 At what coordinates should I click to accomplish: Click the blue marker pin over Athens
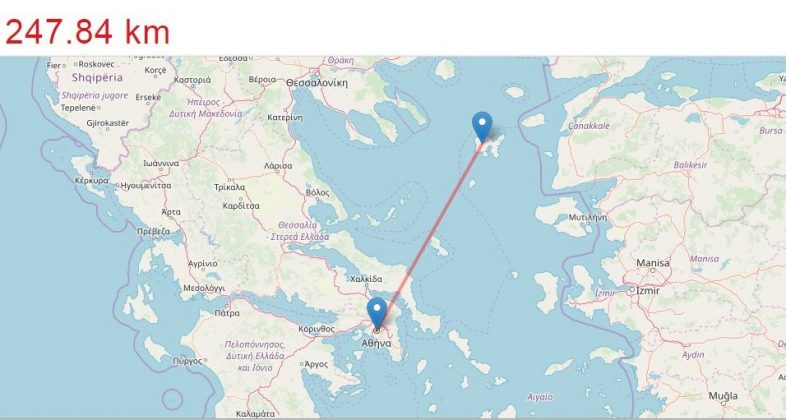[377, 313]
